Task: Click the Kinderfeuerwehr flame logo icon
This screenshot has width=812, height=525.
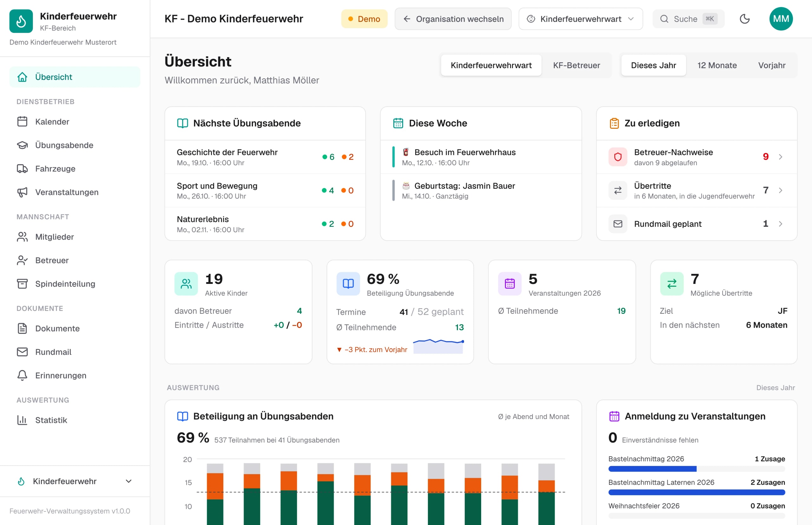Action: [21, 21]
